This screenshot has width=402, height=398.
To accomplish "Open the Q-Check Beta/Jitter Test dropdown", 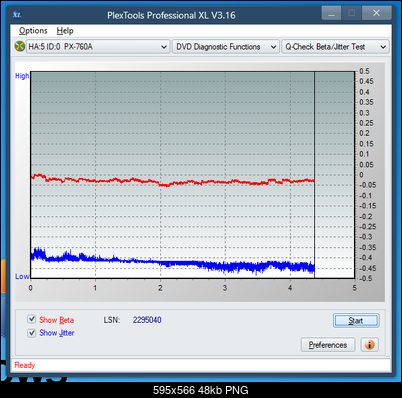I will click(x=335, y=47).
